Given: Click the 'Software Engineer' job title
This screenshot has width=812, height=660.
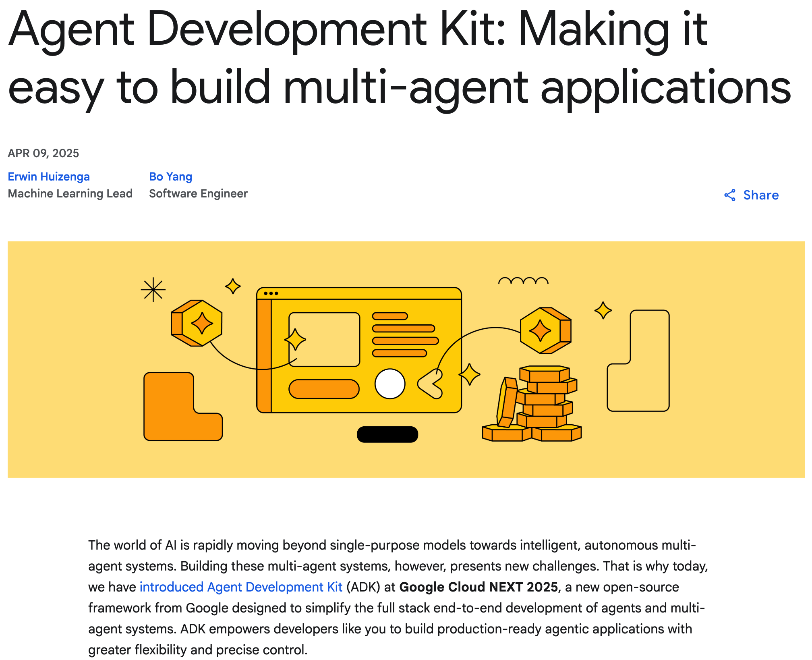Looking at the screenshot, I should [x=197, y=194].
